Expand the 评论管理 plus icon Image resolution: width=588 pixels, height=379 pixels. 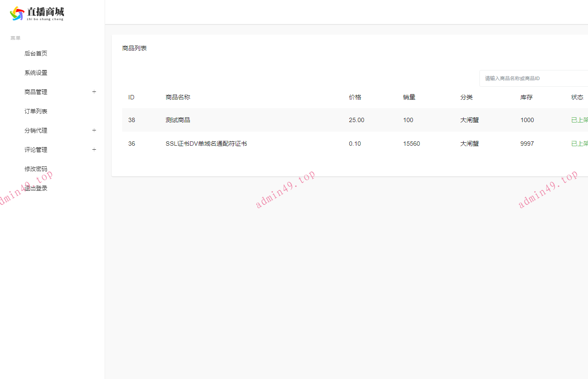point(94,150)
